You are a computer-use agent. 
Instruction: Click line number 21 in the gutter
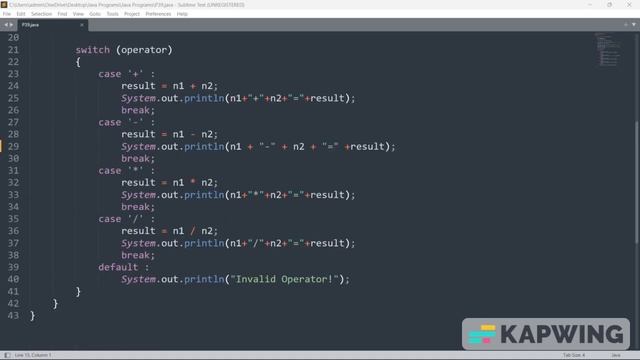13,50
